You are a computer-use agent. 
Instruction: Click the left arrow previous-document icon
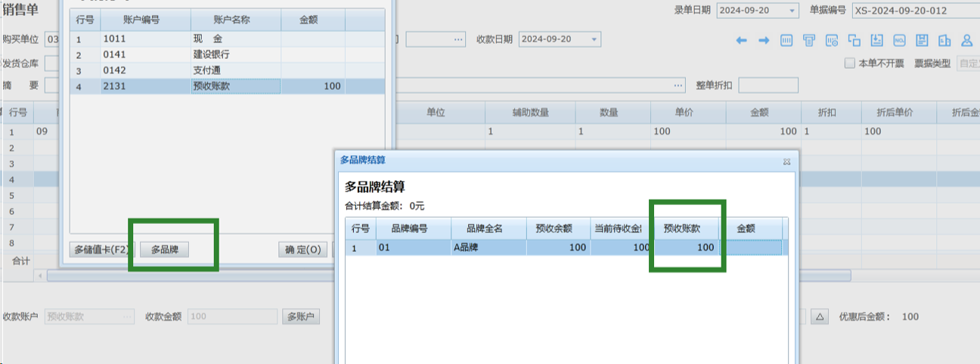741,40
